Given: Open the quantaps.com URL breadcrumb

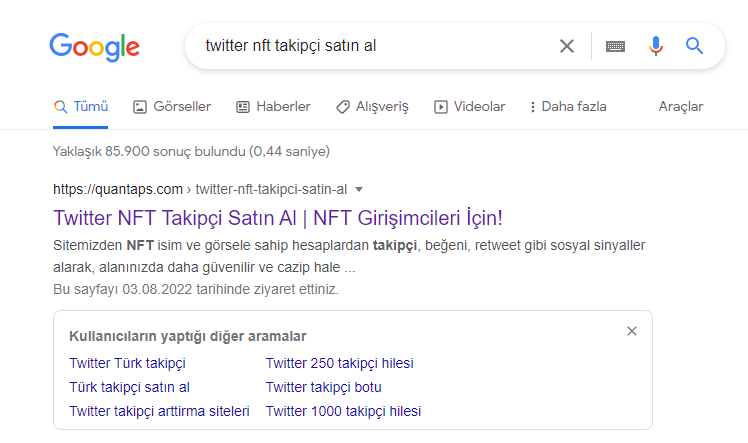Looking at the screenshot, I should pos(200,189).
